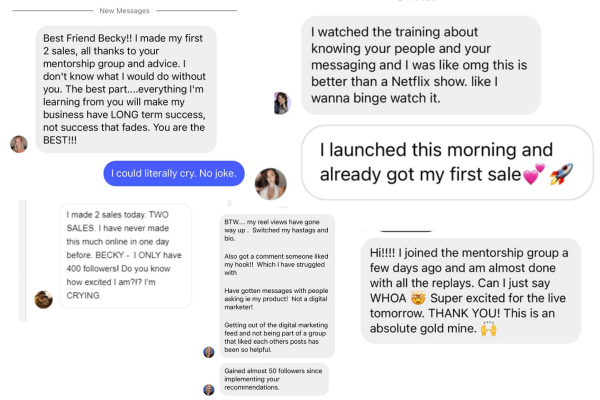The image size is (600, 400).
Task: Select the Netflix show message bubble
Action: click(x=421, y=65)
